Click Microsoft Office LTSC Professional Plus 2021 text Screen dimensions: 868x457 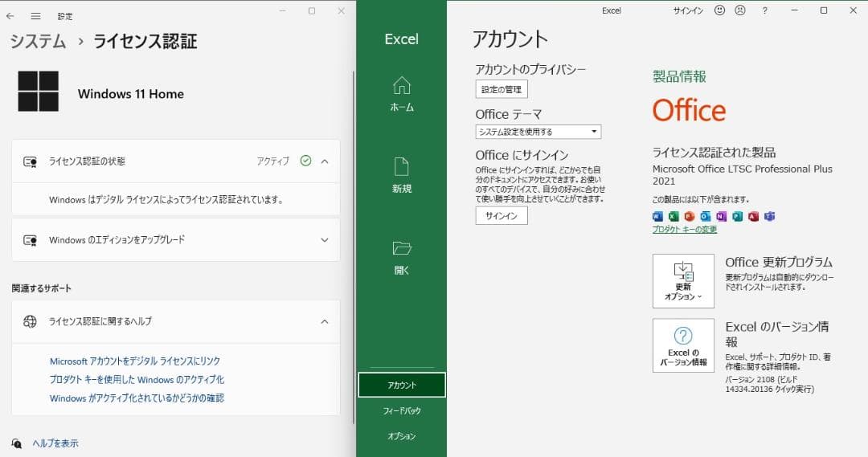[x=743, y=175]
